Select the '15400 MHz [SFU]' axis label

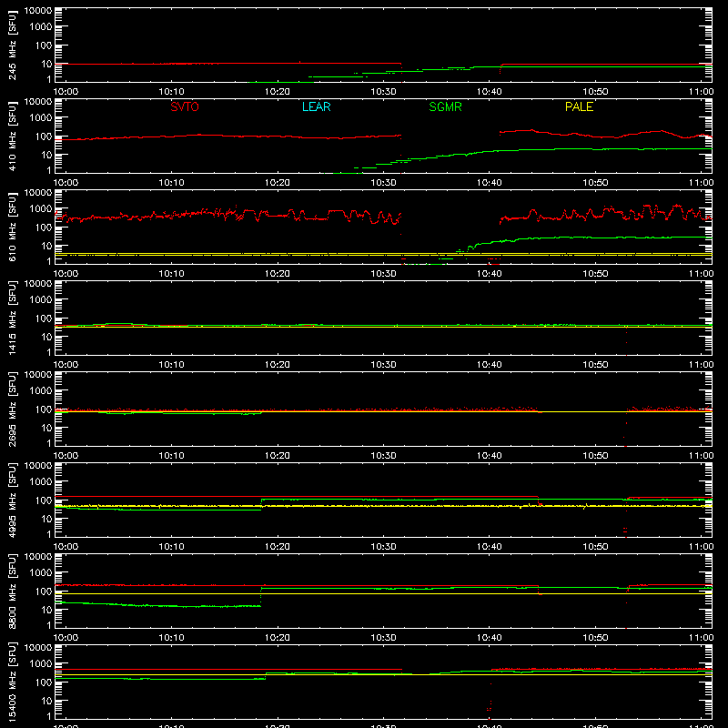pyautogui.click(x=12, y=682)
